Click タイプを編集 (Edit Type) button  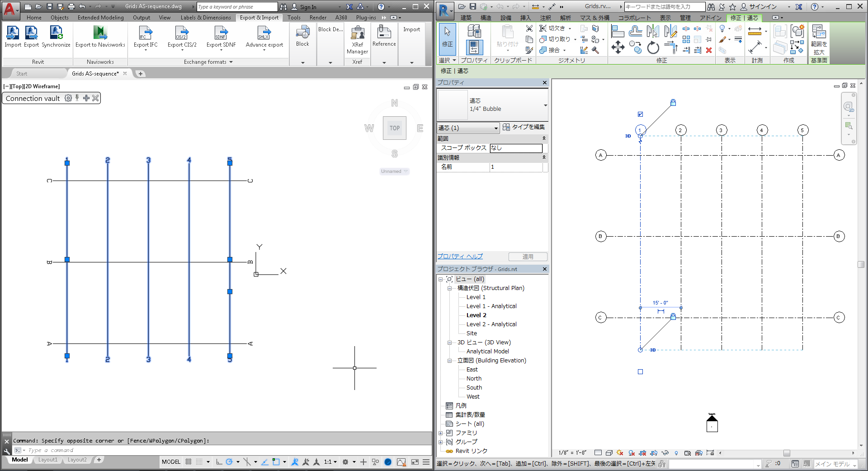point(524,127)
